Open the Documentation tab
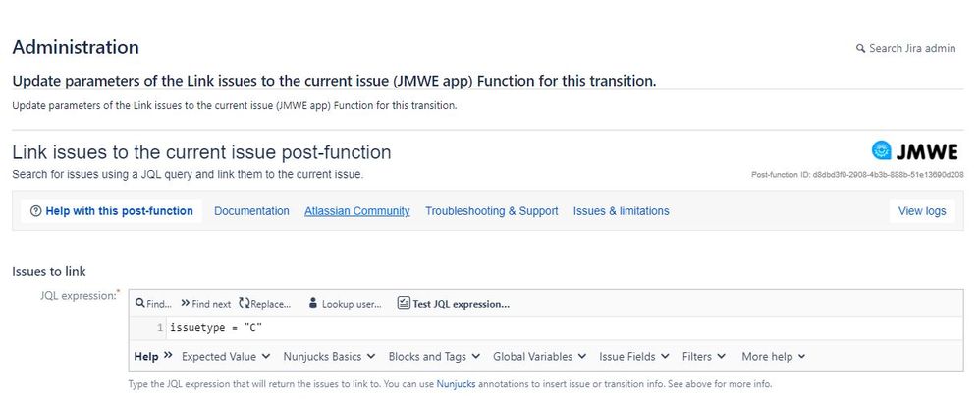 click(251, 211)
